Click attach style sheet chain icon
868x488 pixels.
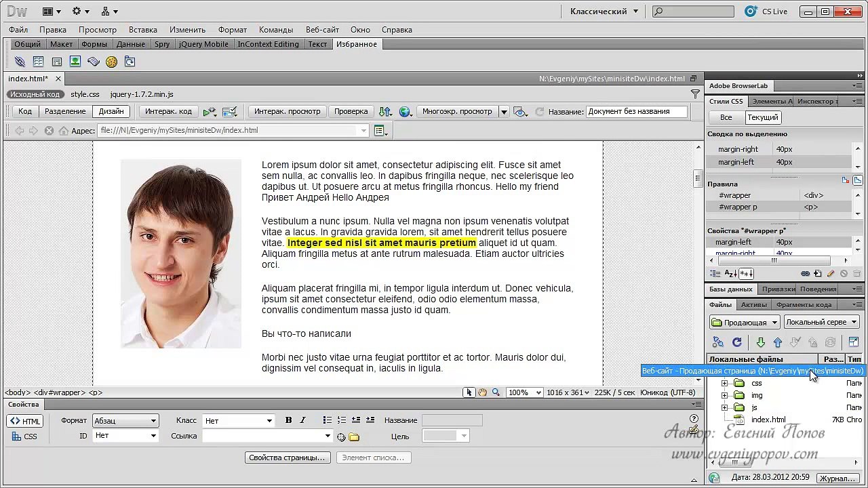pos(805,274)
